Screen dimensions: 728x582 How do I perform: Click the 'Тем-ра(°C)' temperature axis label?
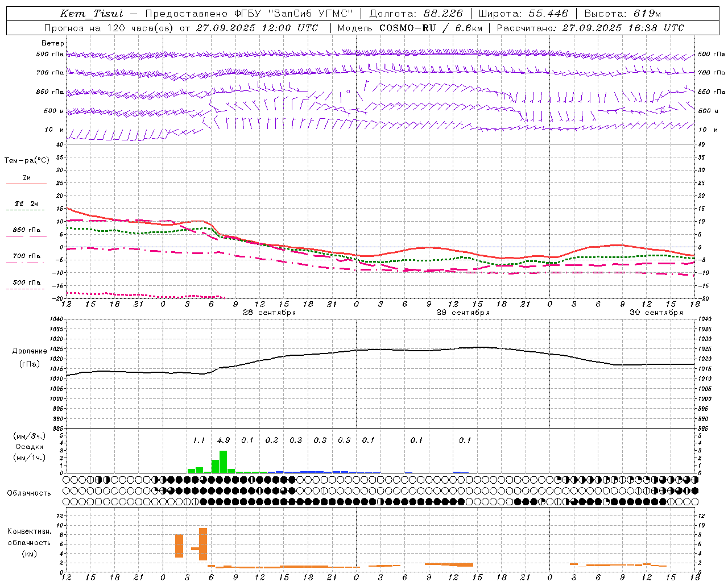27,161
